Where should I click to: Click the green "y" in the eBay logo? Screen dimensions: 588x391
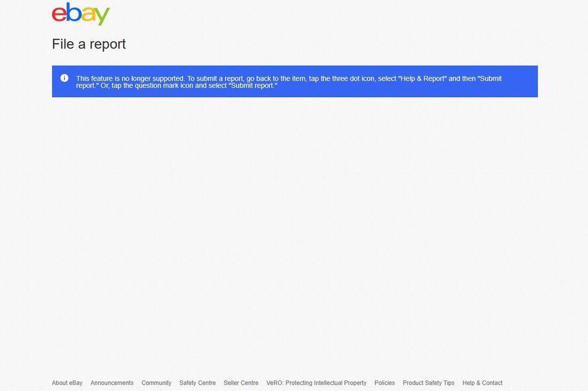(102, 16)
